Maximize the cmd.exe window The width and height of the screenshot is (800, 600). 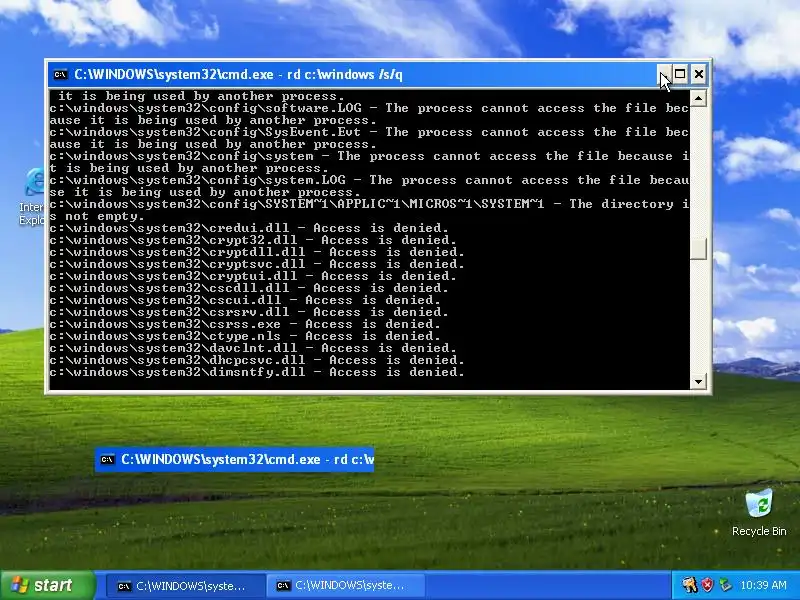[680, 74]
